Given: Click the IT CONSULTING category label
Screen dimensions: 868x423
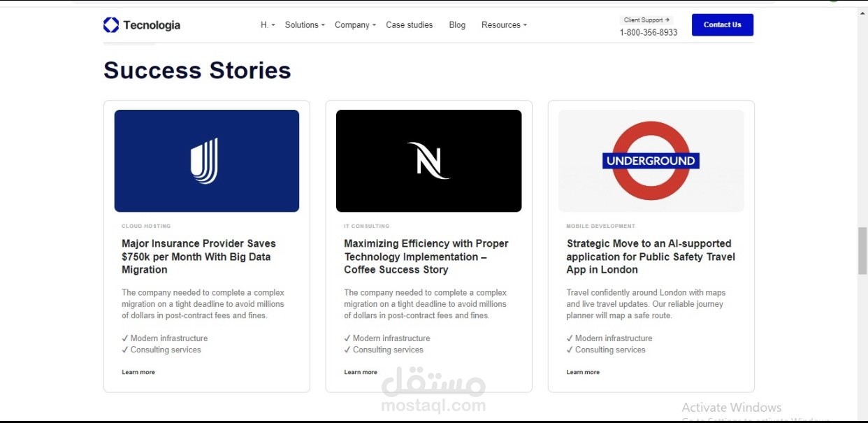Looking at the screenshot, I should [367, 227].
